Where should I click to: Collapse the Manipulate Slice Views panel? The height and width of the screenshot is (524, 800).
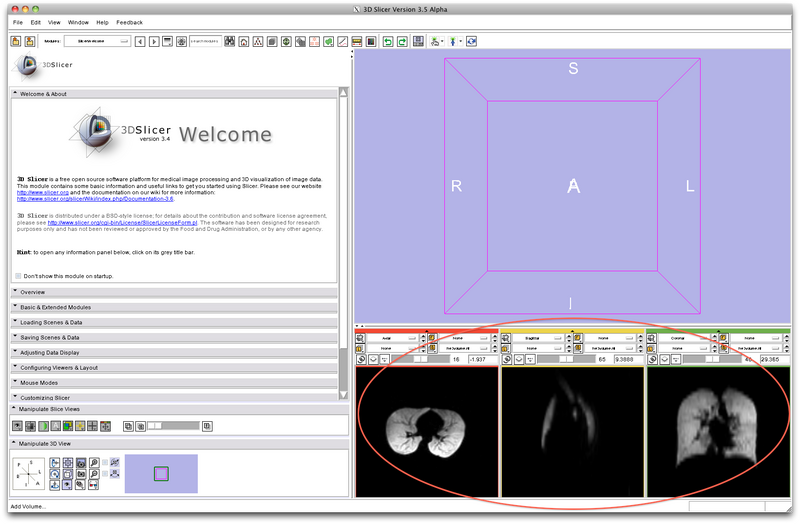tap(179, 409)
